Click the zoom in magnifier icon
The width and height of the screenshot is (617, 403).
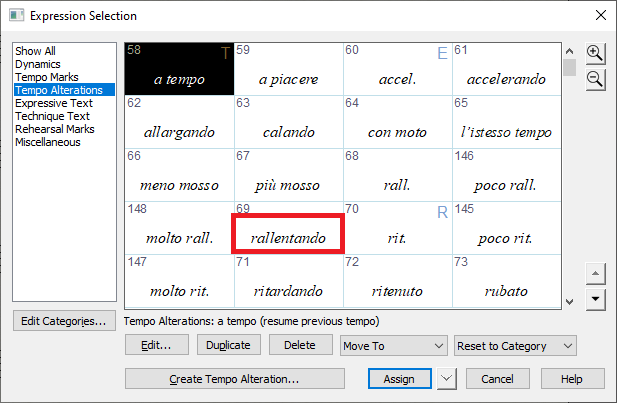tap(595, 54)
